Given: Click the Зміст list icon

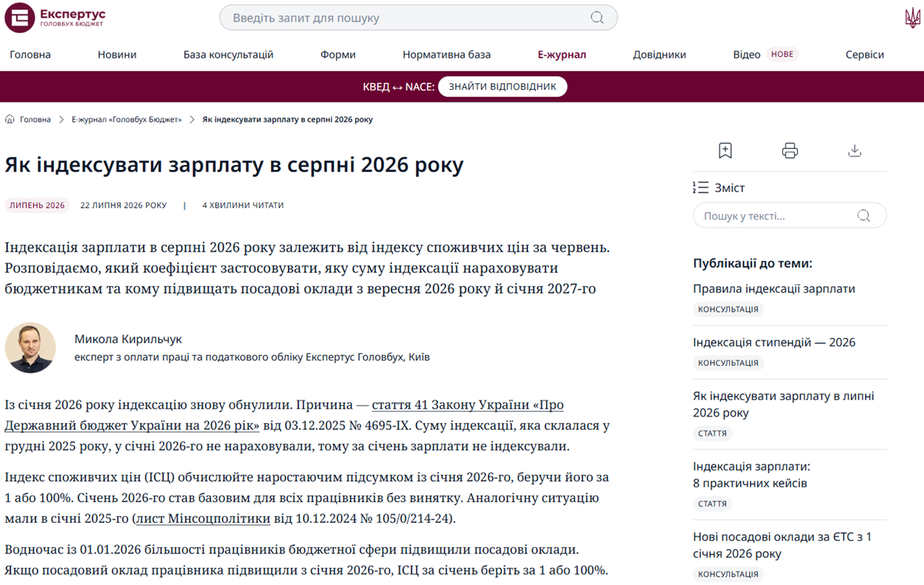Looking at the screenshot, I should pyautogui.click(x=701, y=188).
